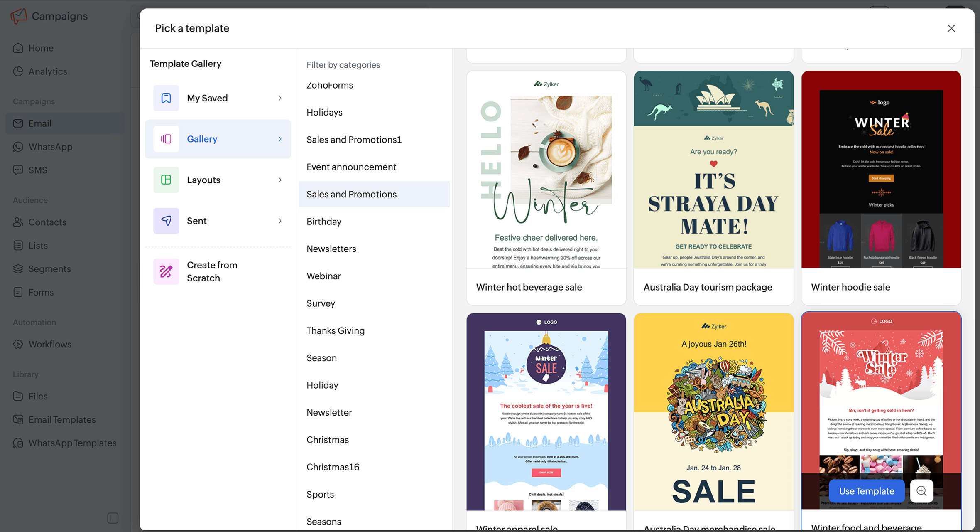This screenshot has width=980, height=532.
Task: Close the Pick a template dialog
Action: point(951,28)
